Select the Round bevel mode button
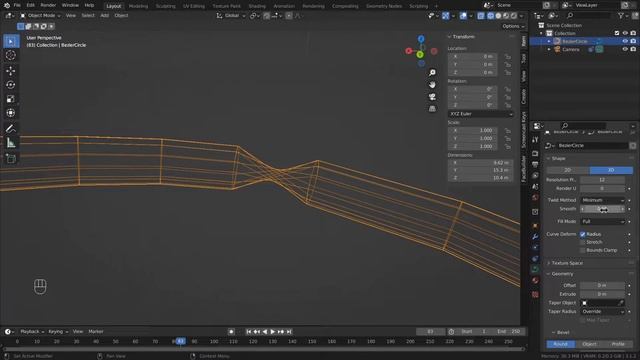The image size is (640, 360). click(560, 344)
